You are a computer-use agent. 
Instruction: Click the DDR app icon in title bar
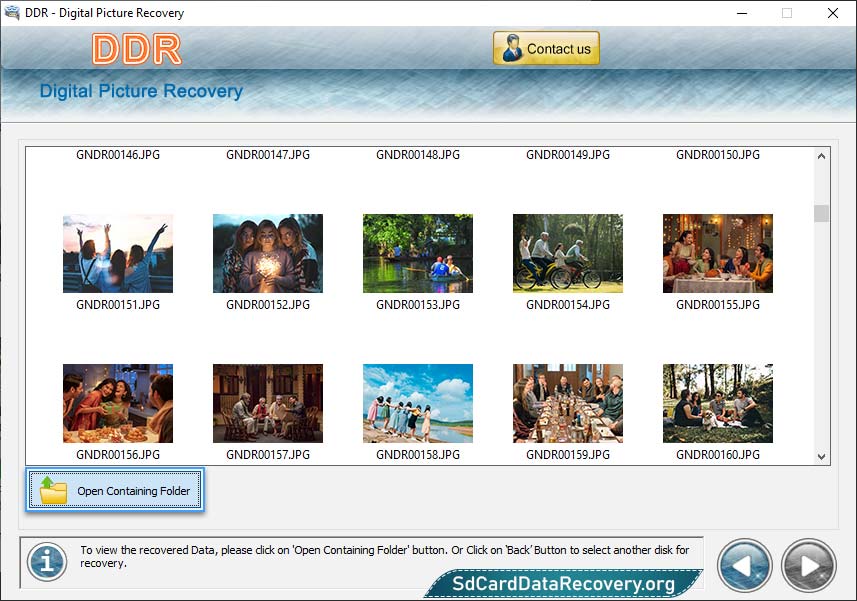coord(13,13)
